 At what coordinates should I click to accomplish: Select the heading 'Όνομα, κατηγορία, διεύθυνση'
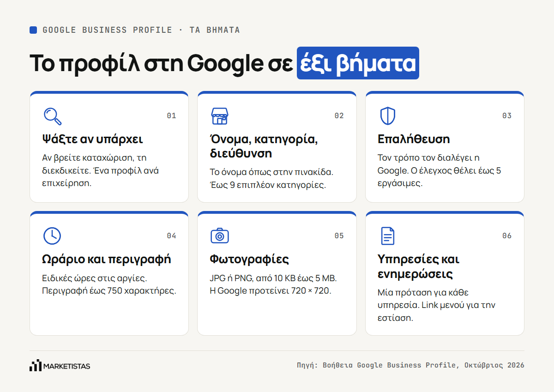click(264, 146)
